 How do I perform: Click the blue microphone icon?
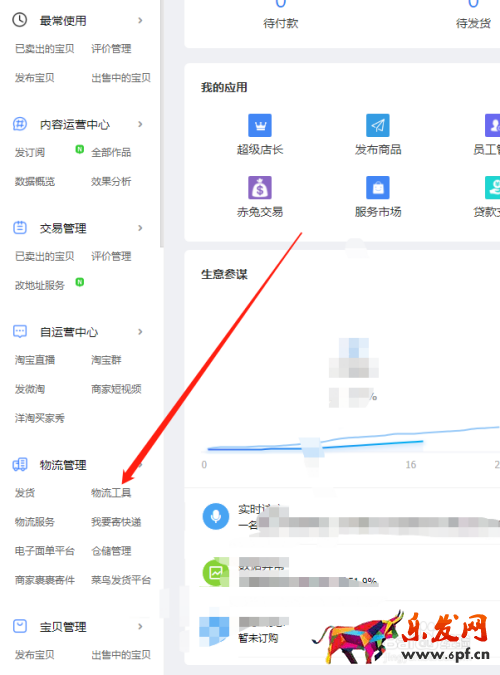pyautogui.click(x=216, y=516)
